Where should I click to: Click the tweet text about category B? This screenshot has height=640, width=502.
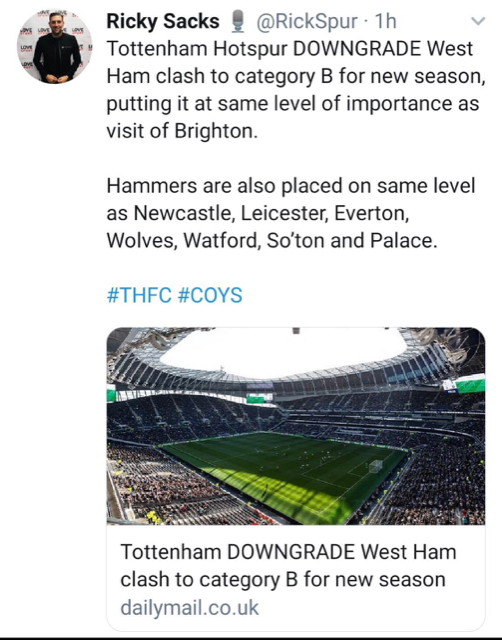(x=296, y=89)
